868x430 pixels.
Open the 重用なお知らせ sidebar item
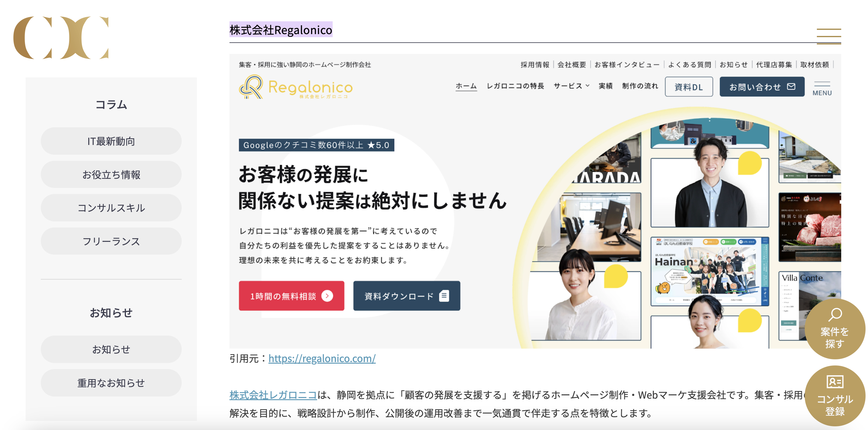[x=111, y=383]
